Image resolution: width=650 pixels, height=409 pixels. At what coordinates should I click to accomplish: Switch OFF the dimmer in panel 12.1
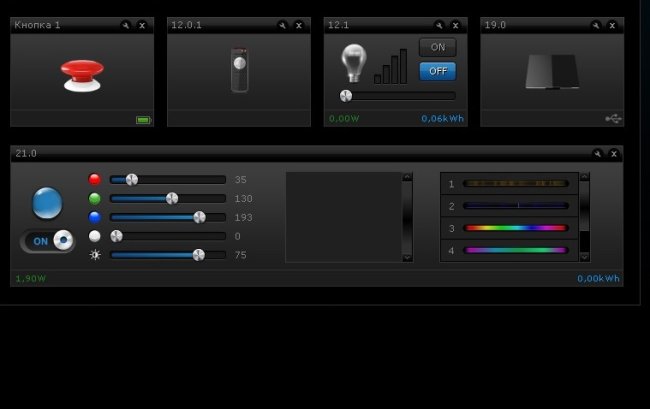tap(437, 71)
